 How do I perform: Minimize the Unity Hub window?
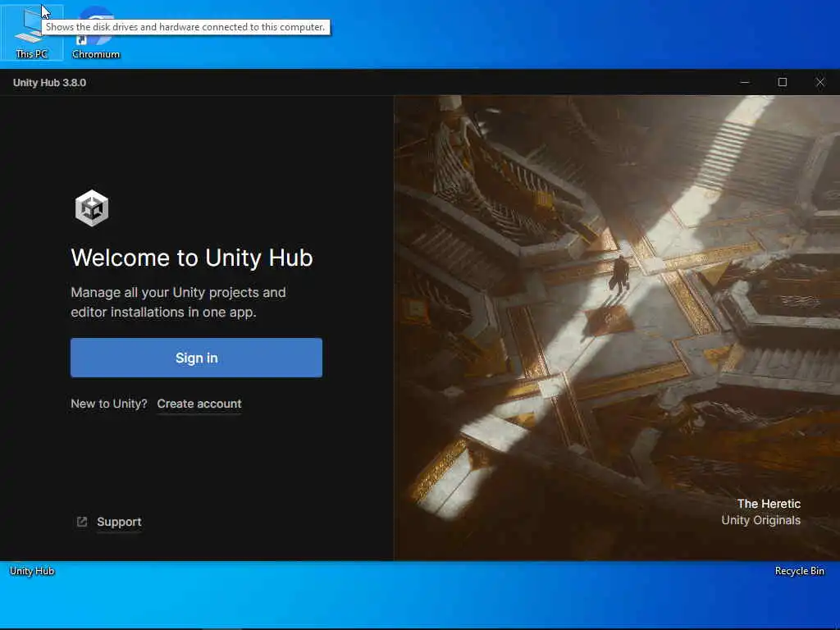coord(745,82)
